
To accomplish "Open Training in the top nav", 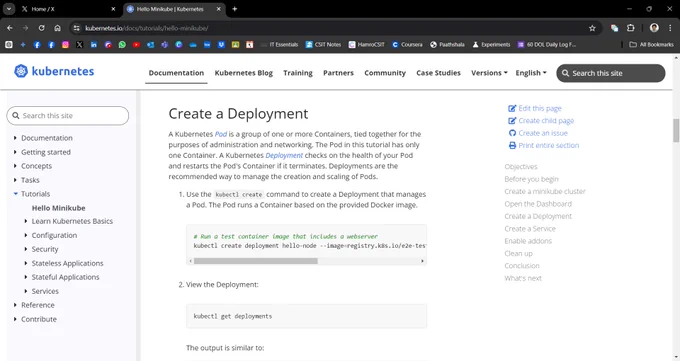I will 298,73.
